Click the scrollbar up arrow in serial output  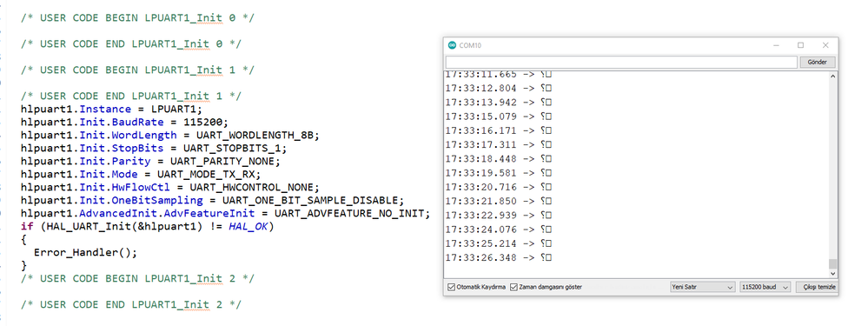point(832,77)
